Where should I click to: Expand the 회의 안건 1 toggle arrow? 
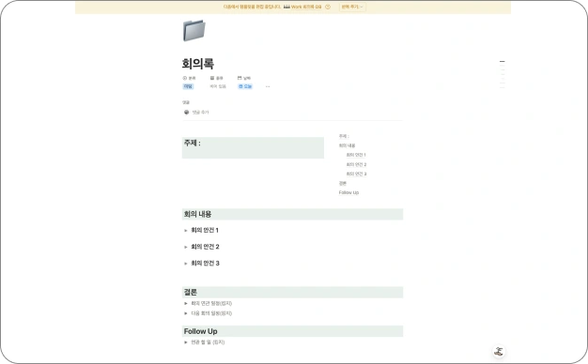(186, 230)
